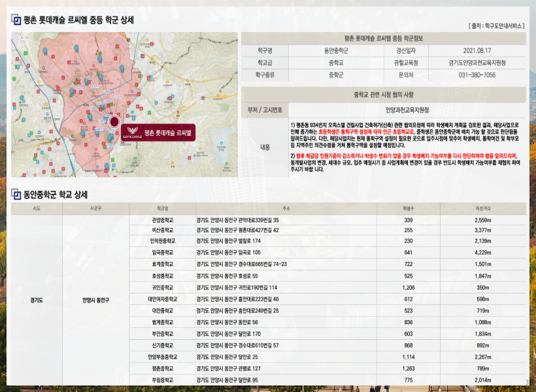Click distance value 598m
536x392 pixels.
[x=482, y=299]
